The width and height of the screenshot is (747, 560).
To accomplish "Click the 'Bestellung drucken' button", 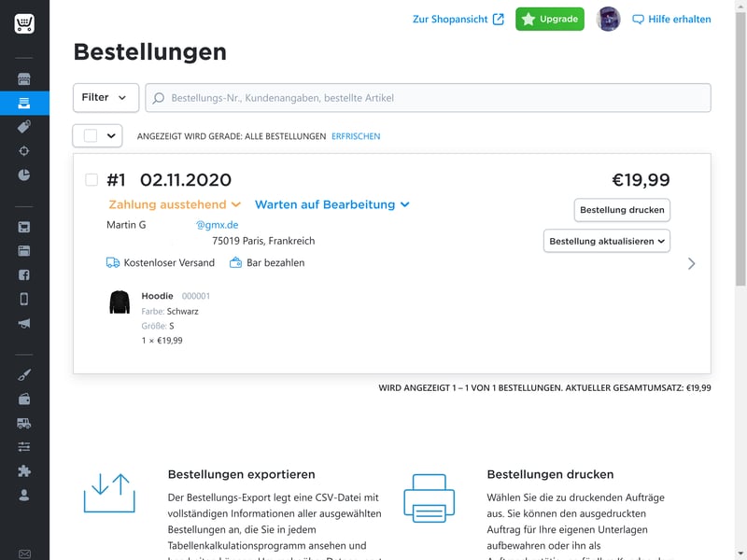I will pos(622,210).
